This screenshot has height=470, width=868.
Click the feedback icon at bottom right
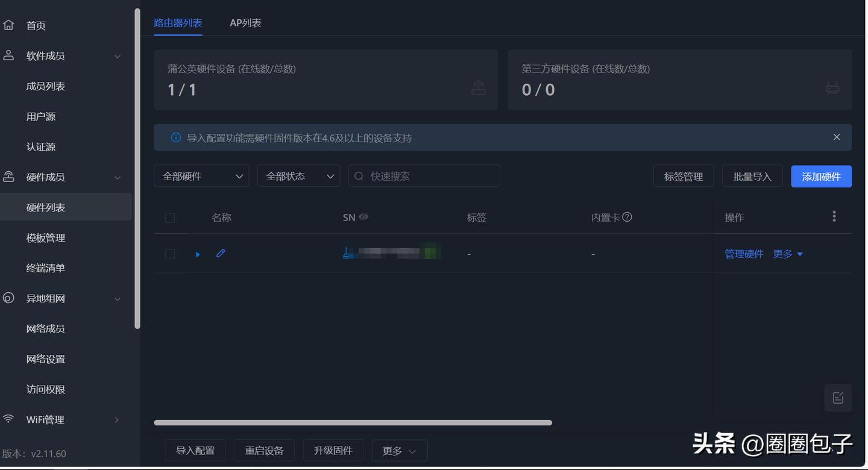[x=838, y=397]
